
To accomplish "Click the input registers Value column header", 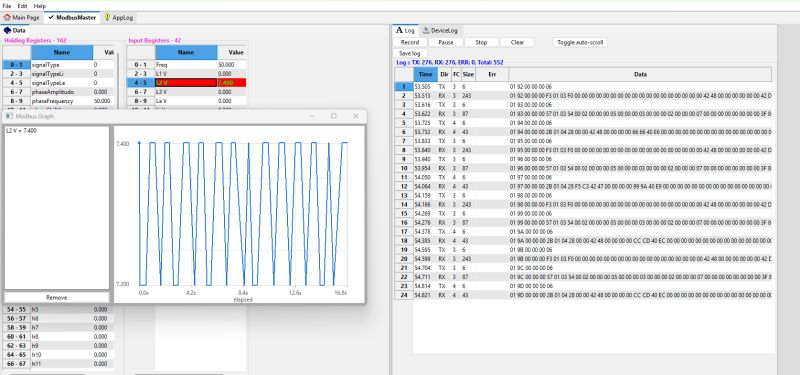I will pos(232,52).
